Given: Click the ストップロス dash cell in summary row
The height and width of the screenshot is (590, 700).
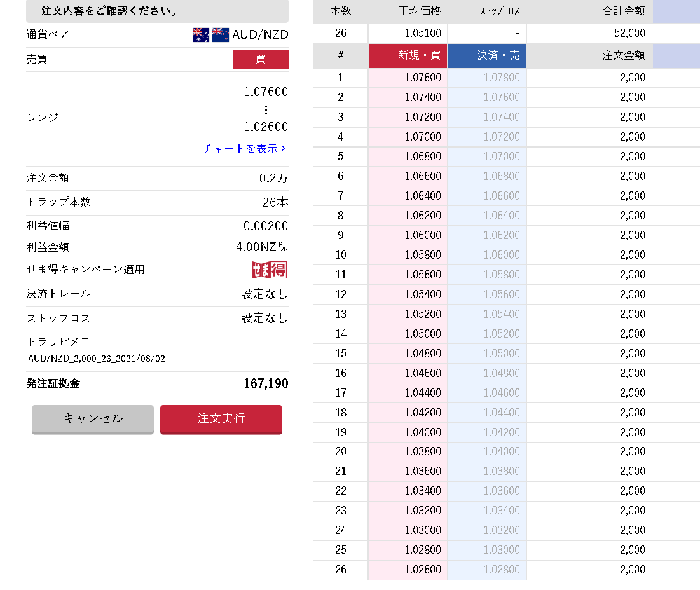Looking at the screenshot, I should point(487,33).
